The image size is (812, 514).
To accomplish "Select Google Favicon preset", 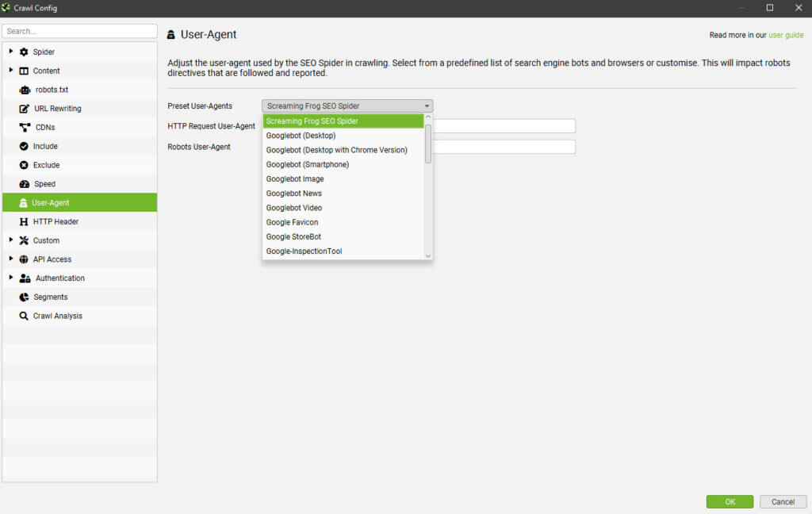I will point(343,223).
